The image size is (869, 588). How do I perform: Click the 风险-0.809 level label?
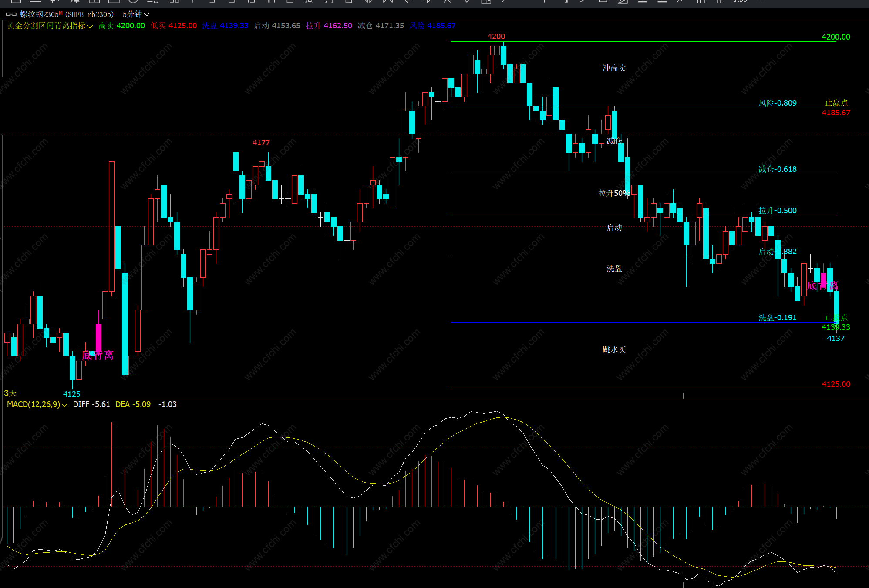777,103
